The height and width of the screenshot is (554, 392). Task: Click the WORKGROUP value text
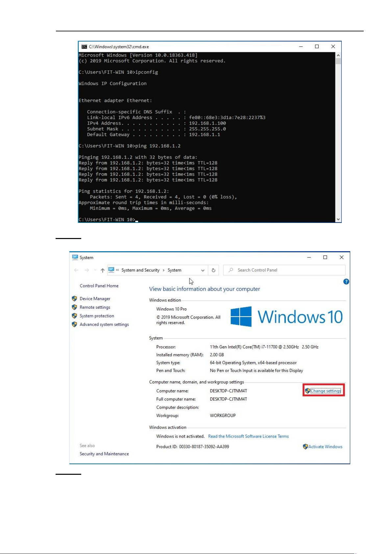(x=223, y=416)
